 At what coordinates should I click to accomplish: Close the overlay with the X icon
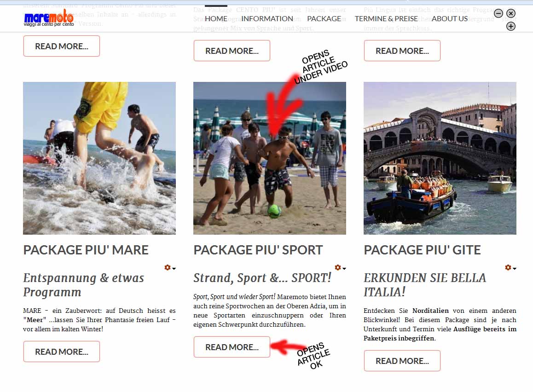(510, 13)
